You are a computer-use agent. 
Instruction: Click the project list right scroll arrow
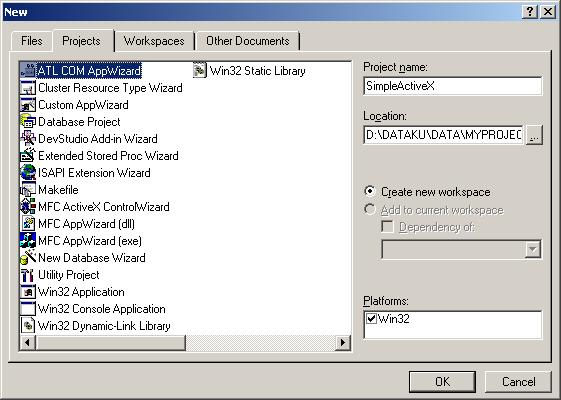(x=343, y=343)
